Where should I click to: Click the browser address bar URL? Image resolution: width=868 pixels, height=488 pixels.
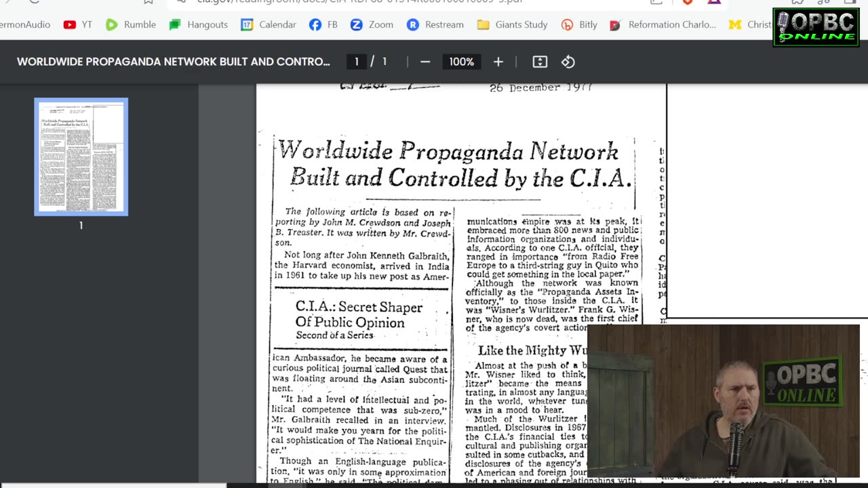click(359, 2)
